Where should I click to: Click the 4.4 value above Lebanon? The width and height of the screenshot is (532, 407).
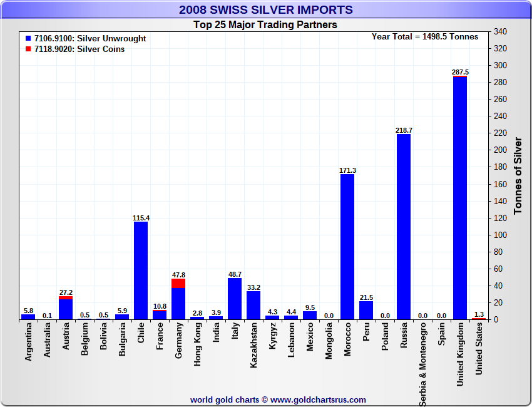pyautogui.click(x=291, y=312)
